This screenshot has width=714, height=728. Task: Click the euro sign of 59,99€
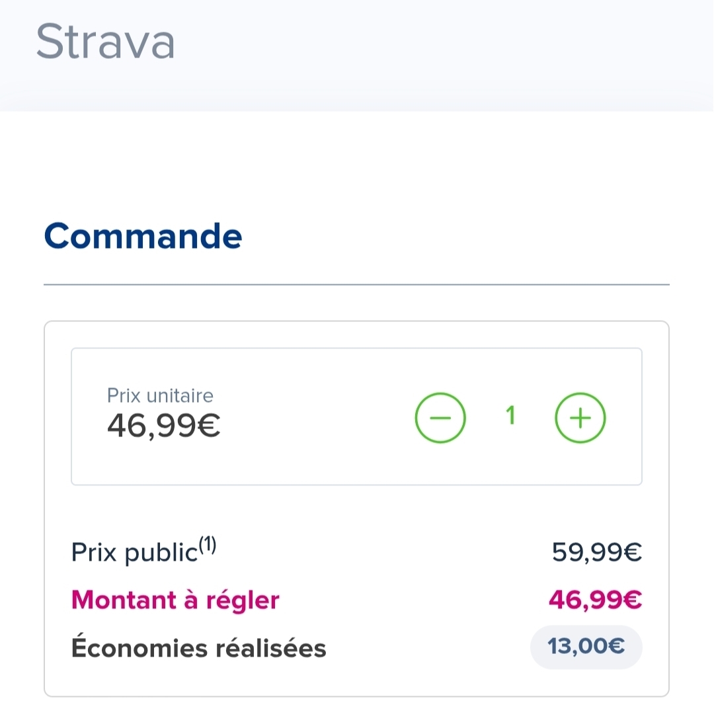633,551
